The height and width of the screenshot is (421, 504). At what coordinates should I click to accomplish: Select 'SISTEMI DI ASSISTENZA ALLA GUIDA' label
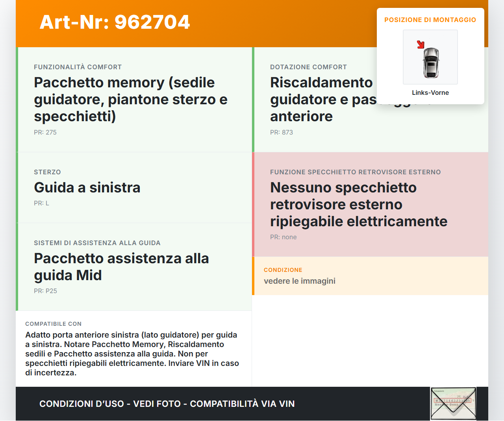pos(97,243)
